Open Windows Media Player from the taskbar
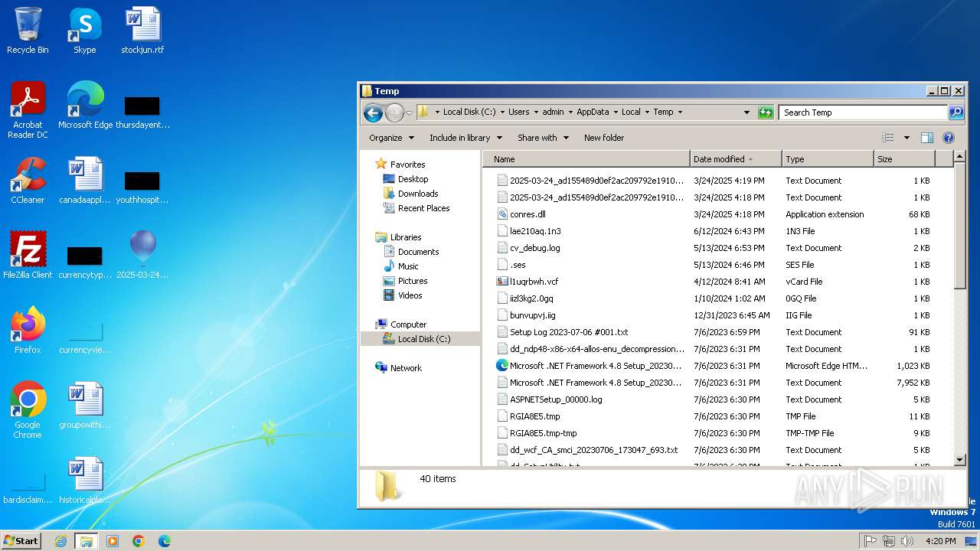The height and width of the screenshot is (551, 980). point(113,541)
